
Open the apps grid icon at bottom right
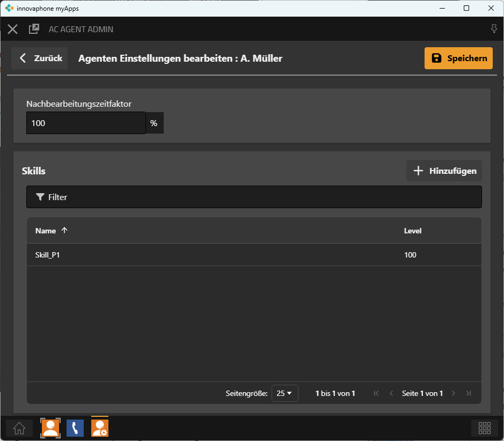(484, 428)
